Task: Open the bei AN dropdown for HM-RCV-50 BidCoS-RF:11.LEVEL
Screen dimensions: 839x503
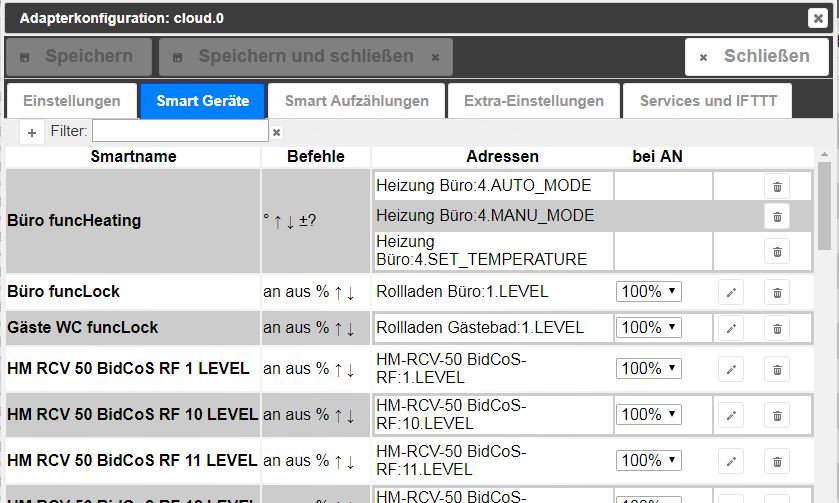Action: pyautogui.click(x=649, y=461)
